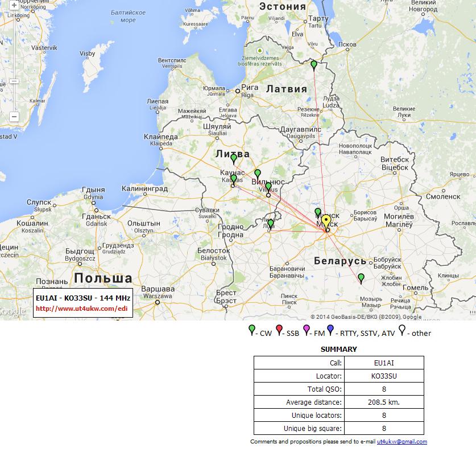Click the green marker on Vilnius
The width and height of the screenshot is (476, 452).
point(268,187)
